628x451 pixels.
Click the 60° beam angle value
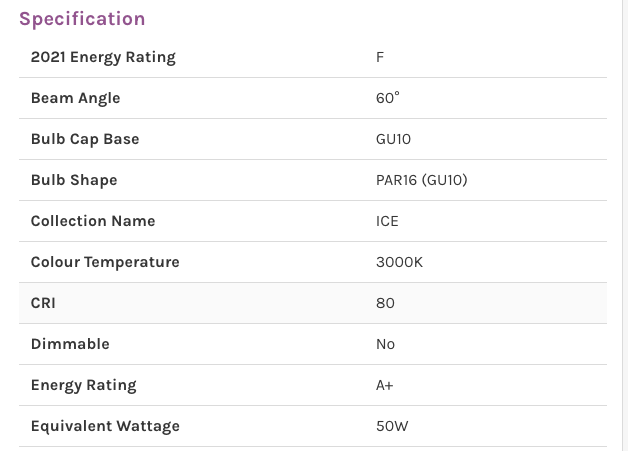click(388, 98)
